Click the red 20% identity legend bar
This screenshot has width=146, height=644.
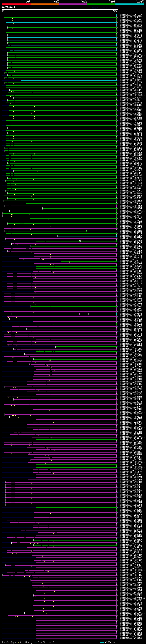[16, 4]
